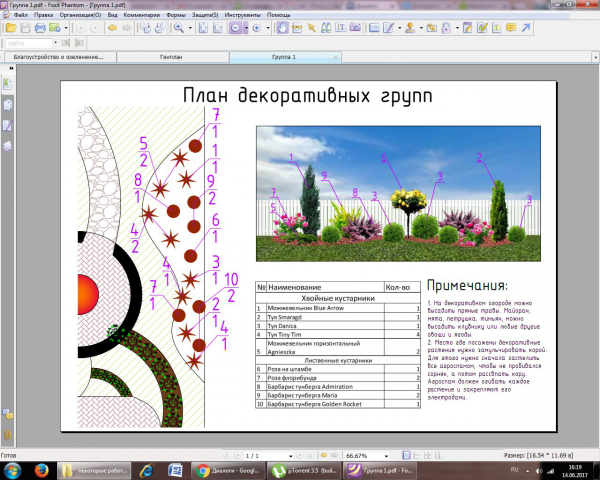Image resolution: width=600 pixels, height=480 pixels.
Task: Switch to the µTorrent 3.5 taskbar window
Action: pyautogui.click(x=304, y=470)
